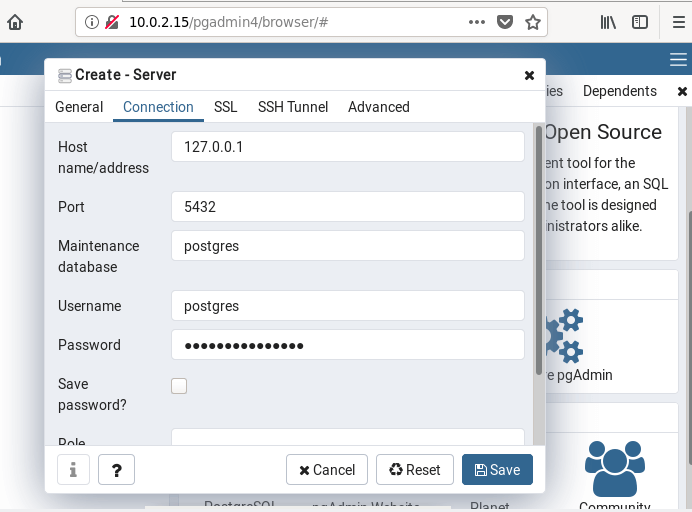The height and width of the screenshot is (512, 692).
Task: Open the page actions three-dot menu
Action: (x=474, y=22)
